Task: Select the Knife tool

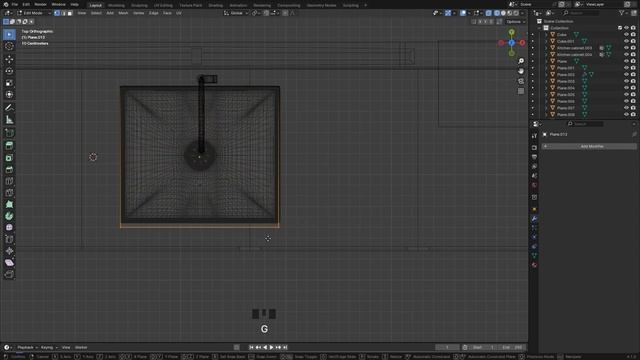Action: coord(9,193)
